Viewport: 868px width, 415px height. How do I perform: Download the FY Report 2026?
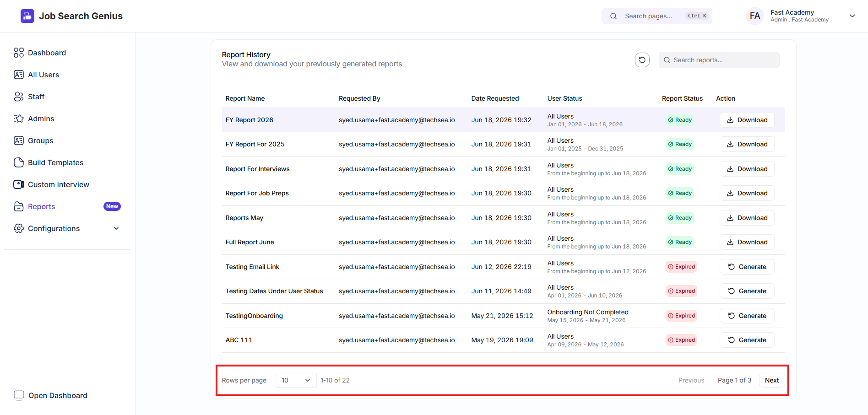tap(747, 120)
